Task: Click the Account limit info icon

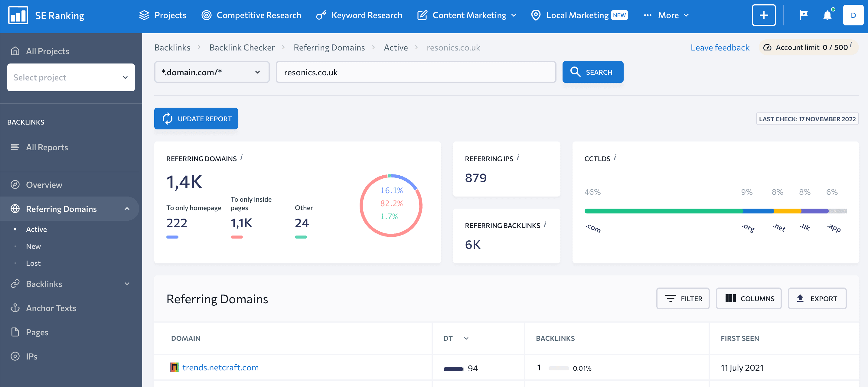Action: click(x=851, y=44)
